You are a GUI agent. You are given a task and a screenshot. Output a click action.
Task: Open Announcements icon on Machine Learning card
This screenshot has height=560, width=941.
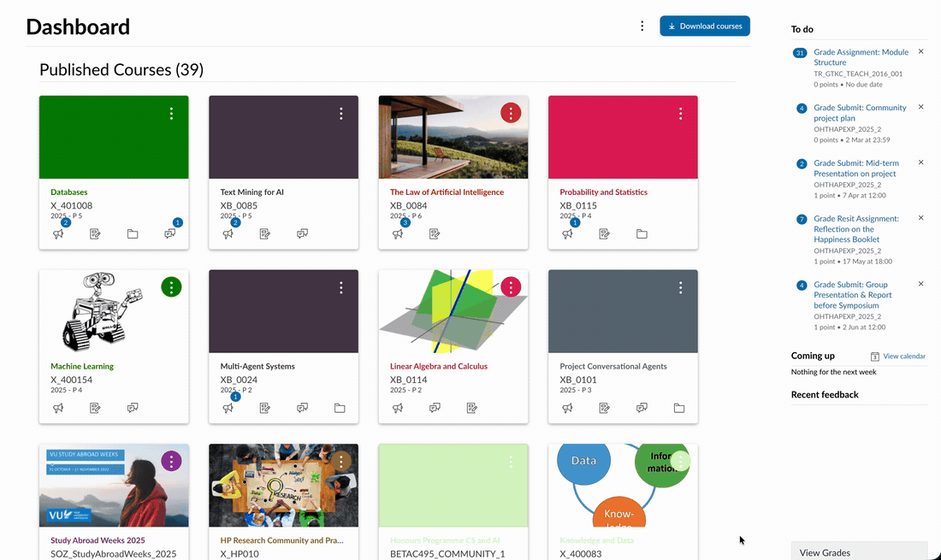58,408
